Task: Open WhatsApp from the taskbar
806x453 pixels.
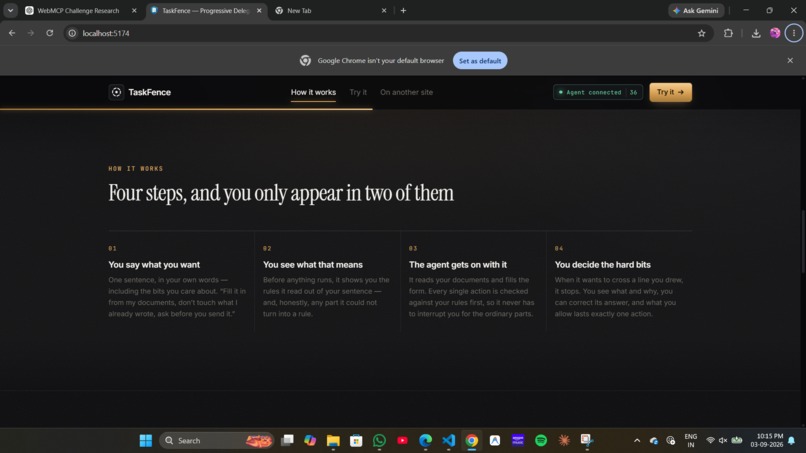Action: tap(379, 440)
